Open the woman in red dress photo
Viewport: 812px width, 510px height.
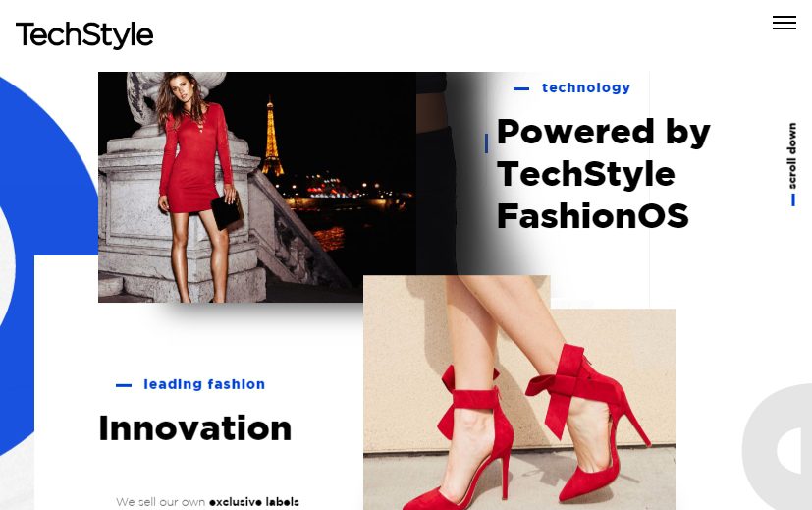tap(257, 187)
